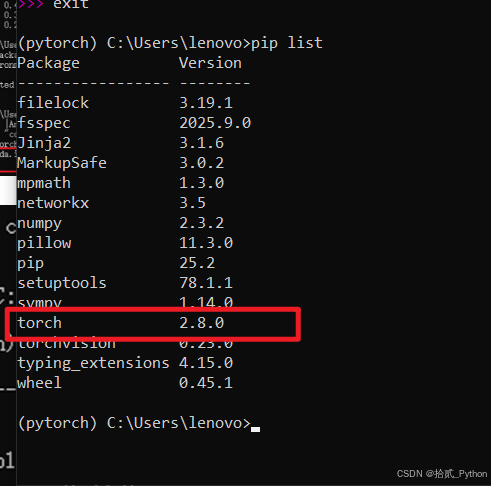Click the 'setuptools' package name
Image resolution: width=491 pixels, height=486 pixels.
point(62,283)
